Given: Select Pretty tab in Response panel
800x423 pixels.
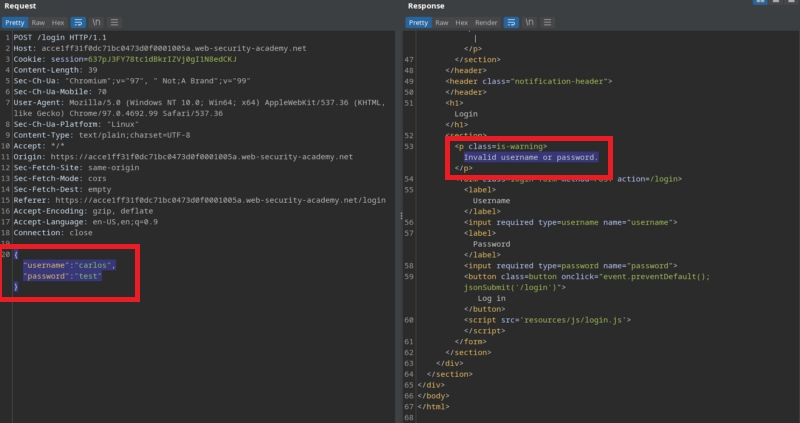Looking at the screenshot, I should (418, 21).
